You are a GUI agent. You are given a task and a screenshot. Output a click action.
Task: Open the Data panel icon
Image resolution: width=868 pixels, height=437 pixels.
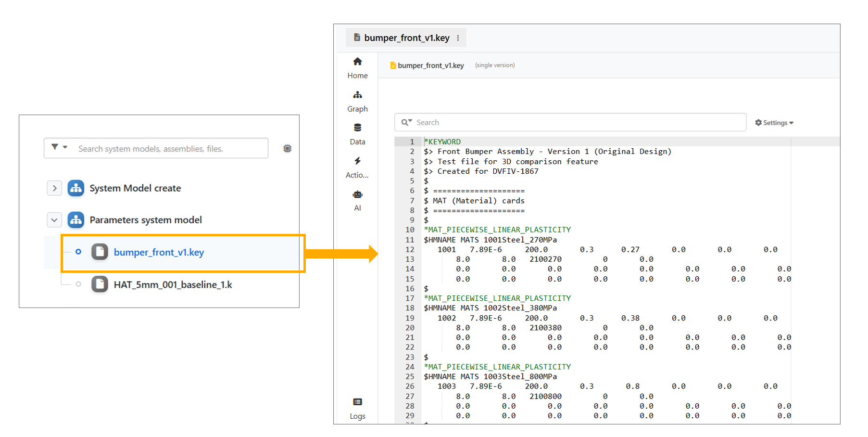point(357,128)
